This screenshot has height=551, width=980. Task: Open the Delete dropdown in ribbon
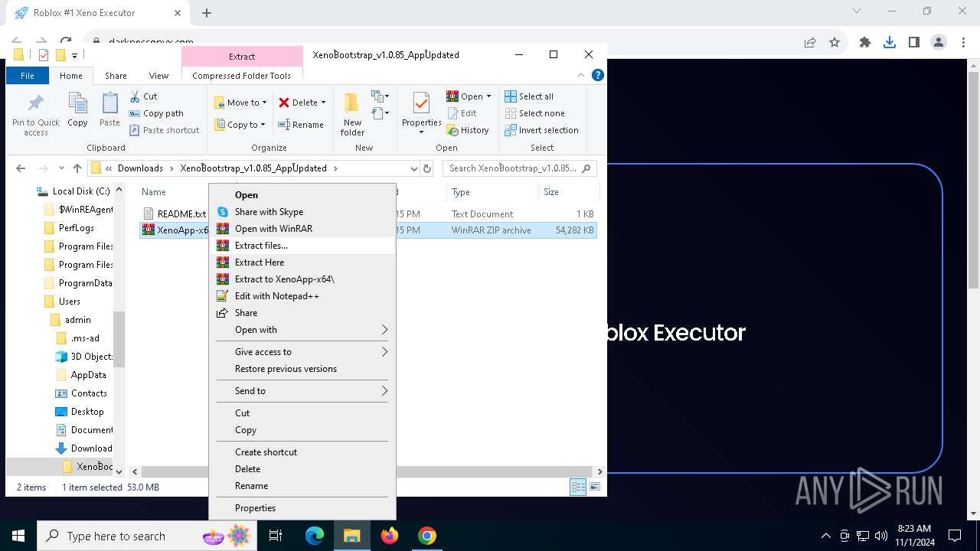click(302, 103)
